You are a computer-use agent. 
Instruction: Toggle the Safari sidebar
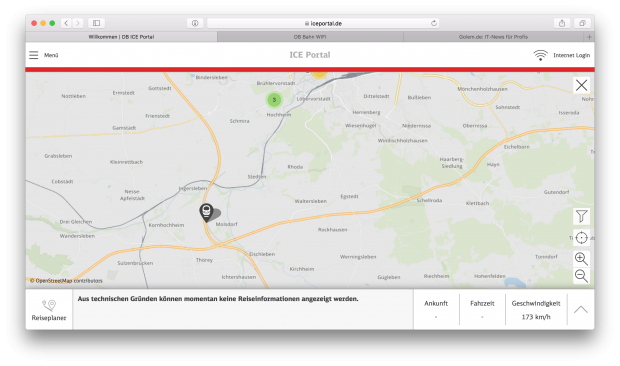pos(96,23)
